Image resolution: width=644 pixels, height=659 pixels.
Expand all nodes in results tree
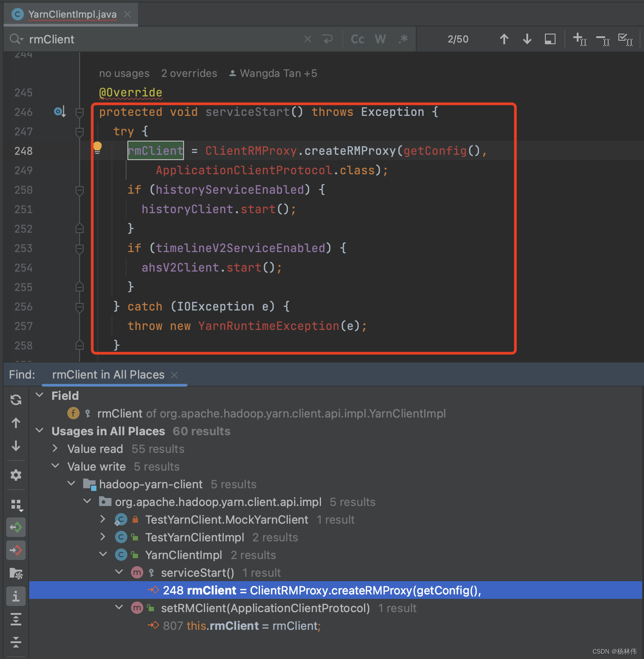(x=16, y=619)
